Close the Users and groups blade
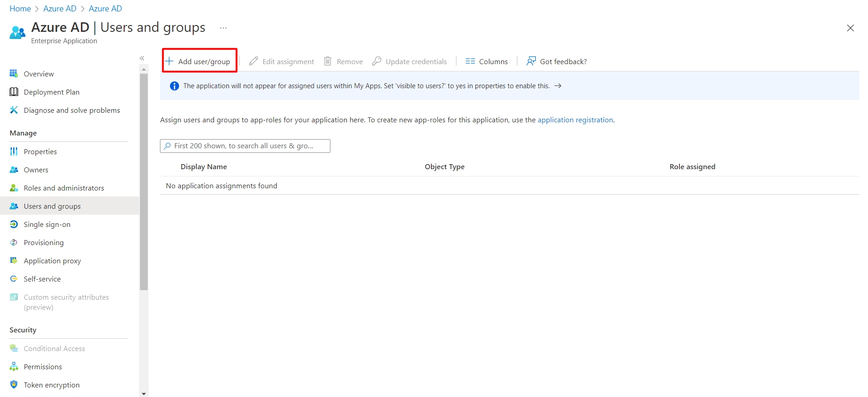Image resolution: width=868 pixels, height=397 pixels. 850,28
